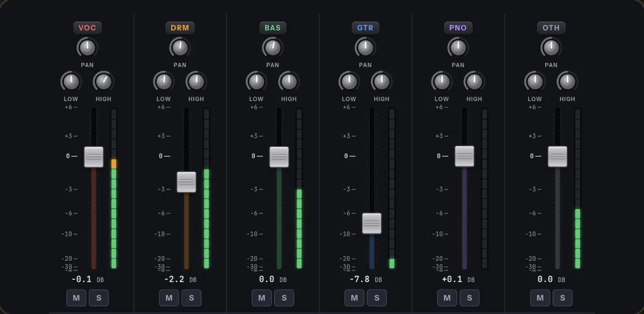This screenshot has height=314, width=644.
Task: Click the VOC channel level meter
Action: 114,188
